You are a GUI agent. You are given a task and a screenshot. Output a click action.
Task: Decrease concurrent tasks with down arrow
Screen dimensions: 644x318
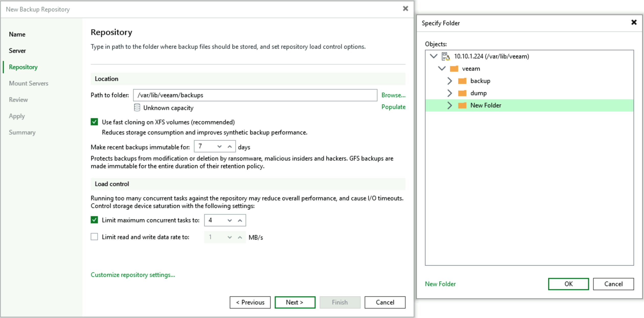click(229, 221)
